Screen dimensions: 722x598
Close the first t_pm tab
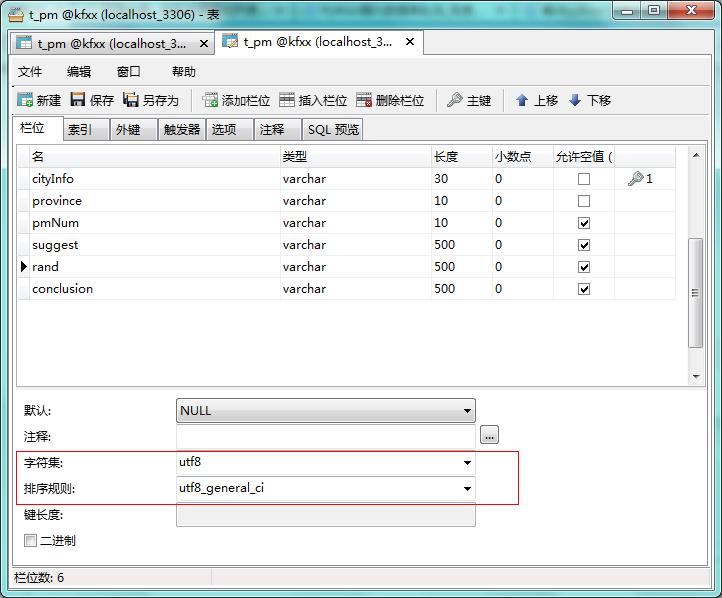coord(204,44)
